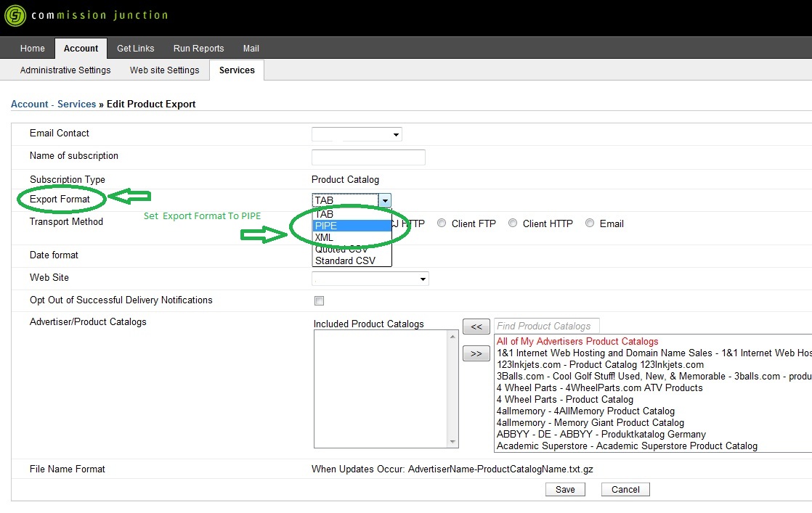
Task: Open the Email Contact dropdown
Action: [x=357, y=134]
